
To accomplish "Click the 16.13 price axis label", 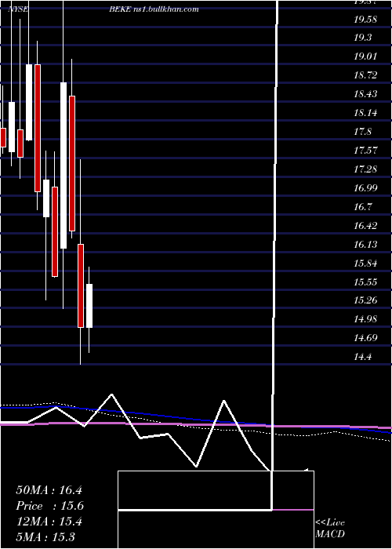I will (x=365, y=245).
